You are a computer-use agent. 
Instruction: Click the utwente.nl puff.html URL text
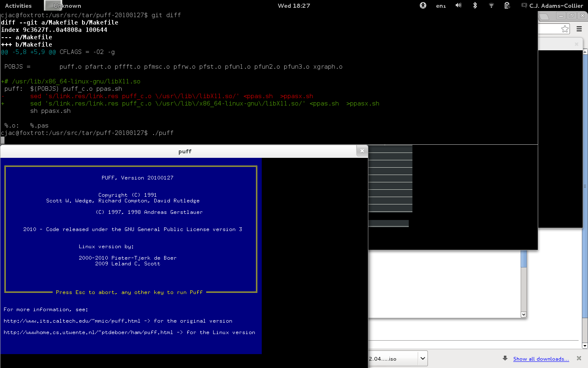(x=88, y=332)
